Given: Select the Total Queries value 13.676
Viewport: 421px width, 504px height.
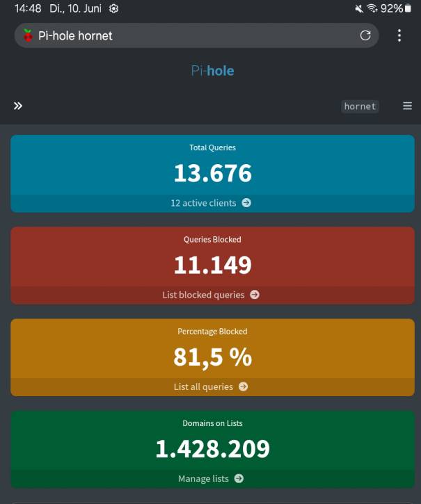Looking at the screenshot, I should (212, 173).
